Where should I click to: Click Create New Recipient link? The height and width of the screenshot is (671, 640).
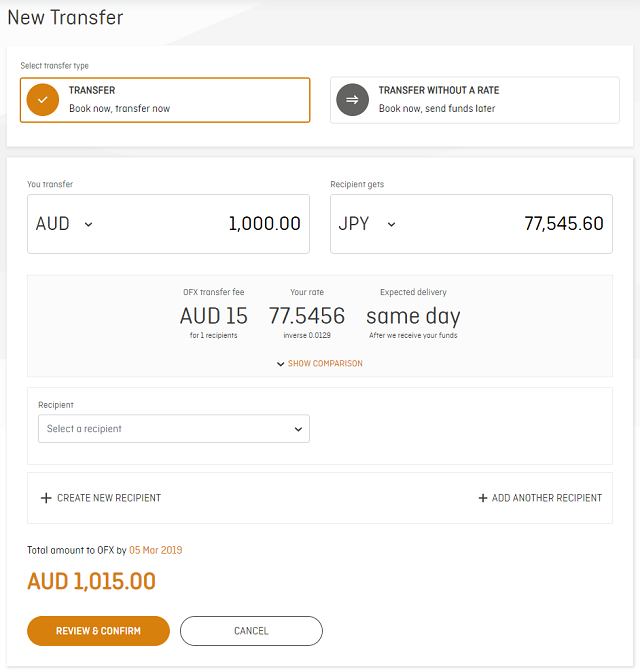(108, 498)
